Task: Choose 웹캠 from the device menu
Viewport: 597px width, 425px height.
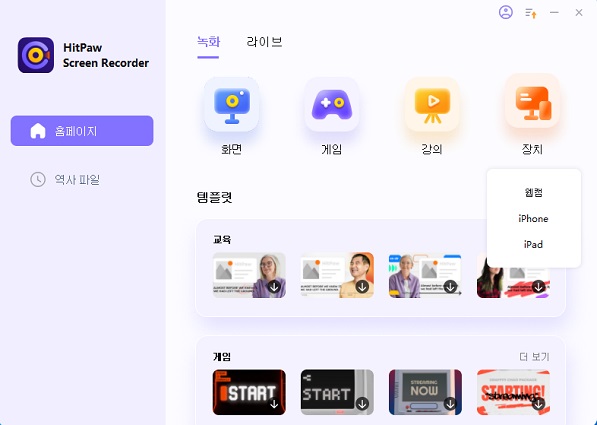Action: (x=533, y=193)
